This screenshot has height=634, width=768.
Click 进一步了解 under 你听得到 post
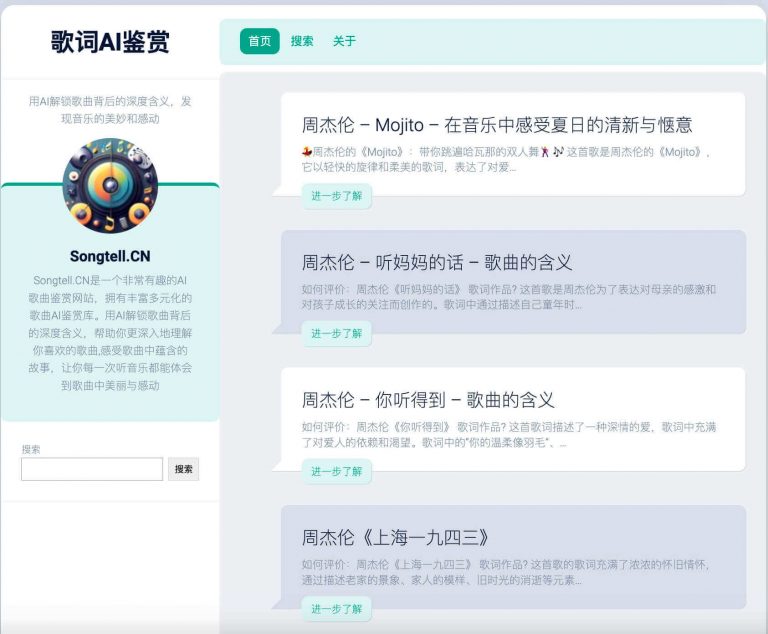(x=336, y=471)
